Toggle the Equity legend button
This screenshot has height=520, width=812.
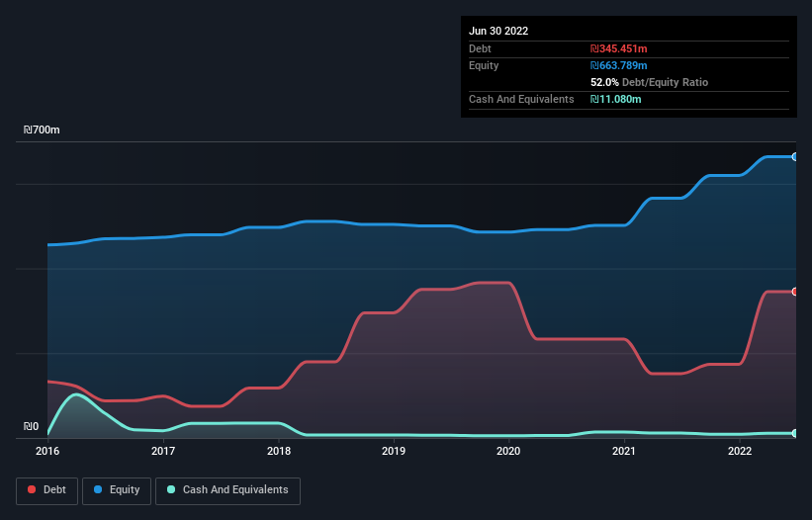117,490
